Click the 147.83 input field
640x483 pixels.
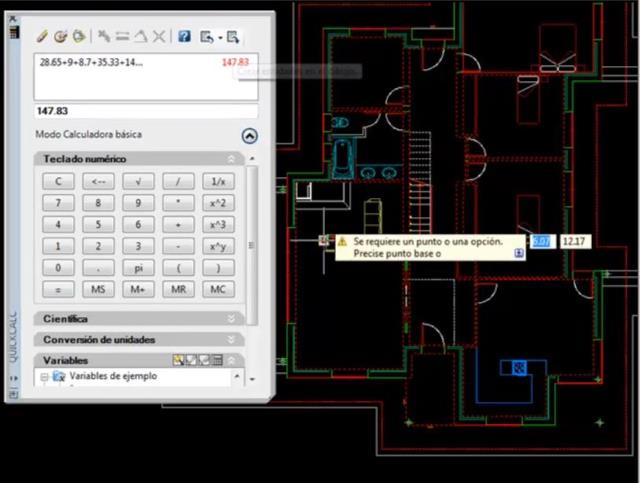coord(146,111)
